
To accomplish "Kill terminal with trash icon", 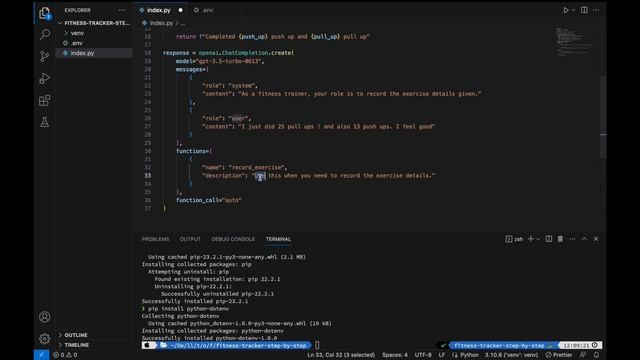I will pyautogui.click(x=560, y=239).
